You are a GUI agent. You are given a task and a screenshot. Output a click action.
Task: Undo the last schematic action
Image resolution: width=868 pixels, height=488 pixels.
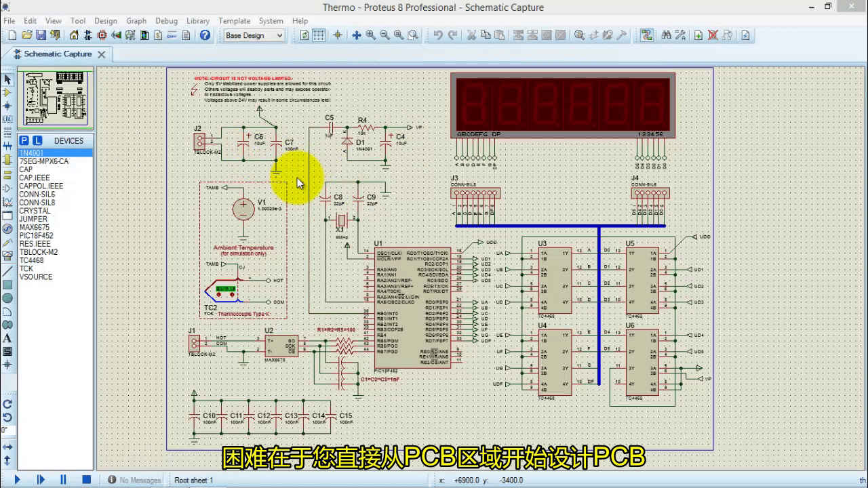439,35
